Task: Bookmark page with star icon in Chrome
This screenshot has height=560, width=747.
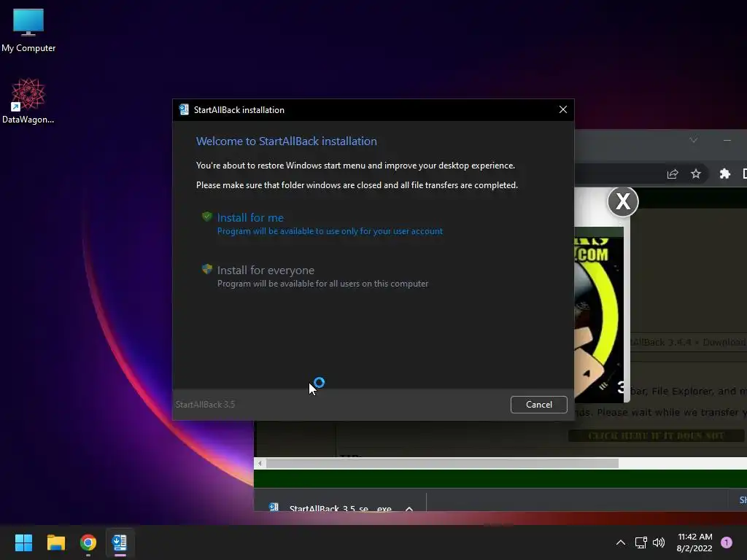Action: tap(695, 174)
